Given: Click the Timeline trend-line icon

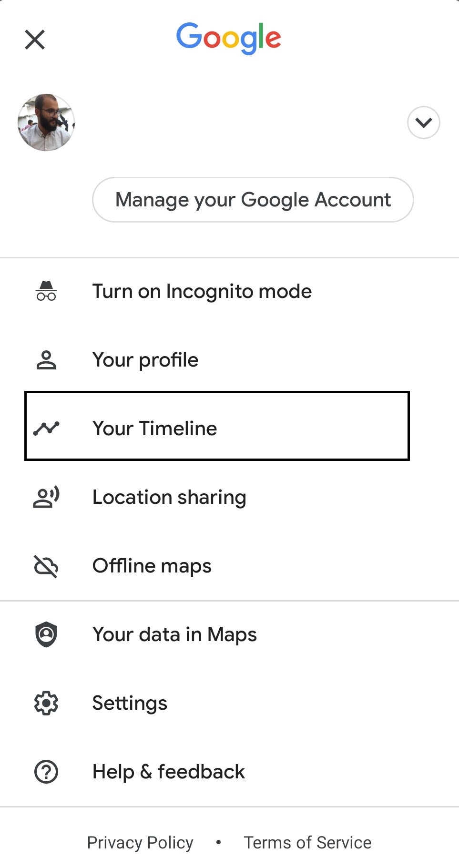Looking at the screenshot, I should [x=46, y=428].
